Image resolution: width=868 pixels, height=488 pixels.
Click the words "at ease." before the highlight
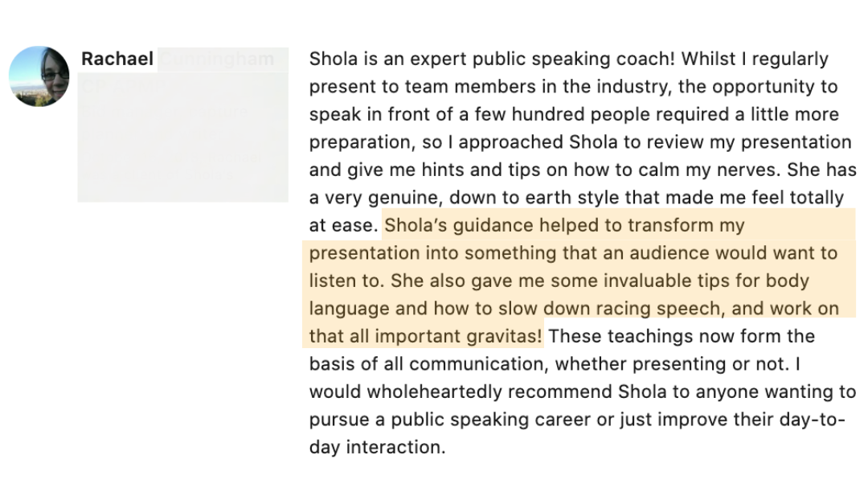click(343, 225)
